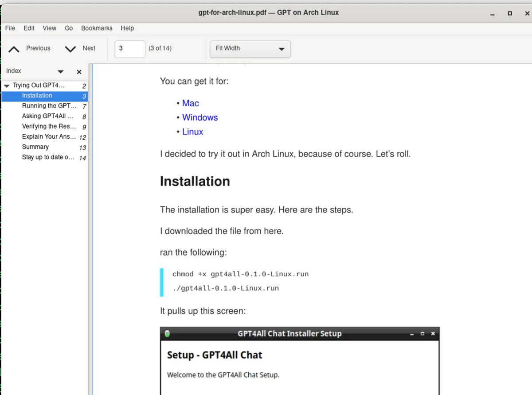Open the View menu
This screenshot has width=532, height=395.
[50, 28]
